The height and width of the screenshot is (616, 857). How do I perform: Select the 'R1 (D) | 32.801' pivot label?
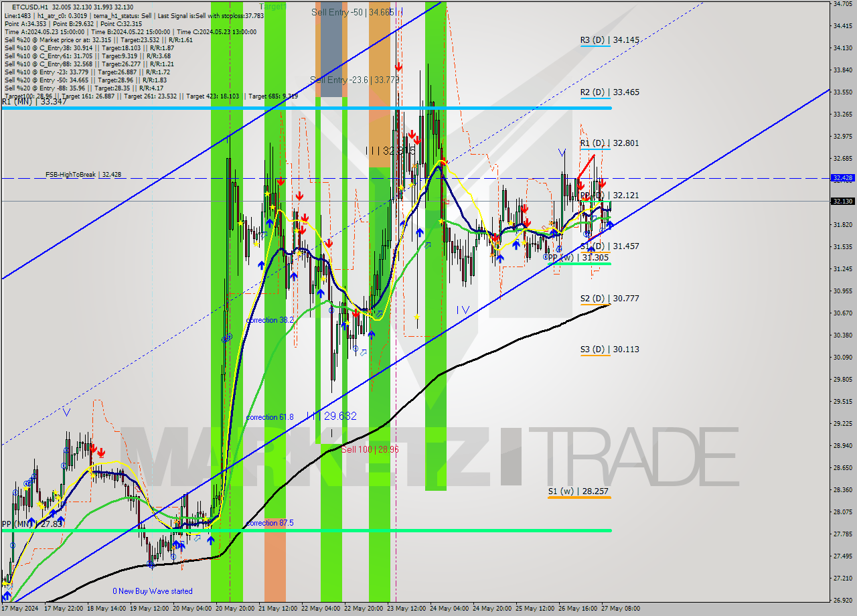[x=609, y=143]
